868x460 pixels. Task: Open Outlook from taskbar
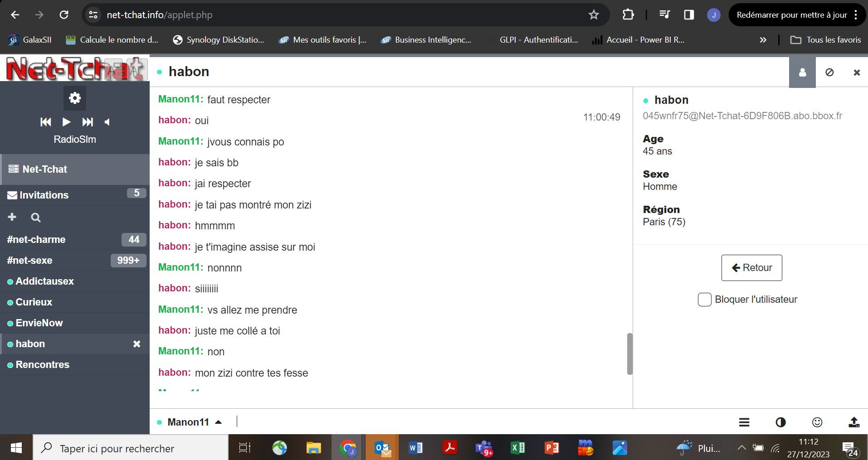382,448
